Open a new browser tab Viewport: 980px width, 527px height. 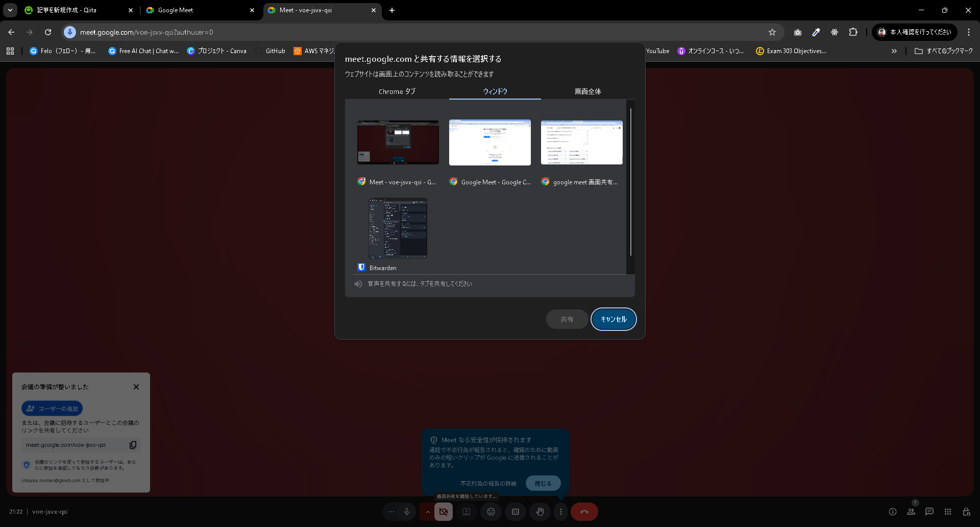392,10
